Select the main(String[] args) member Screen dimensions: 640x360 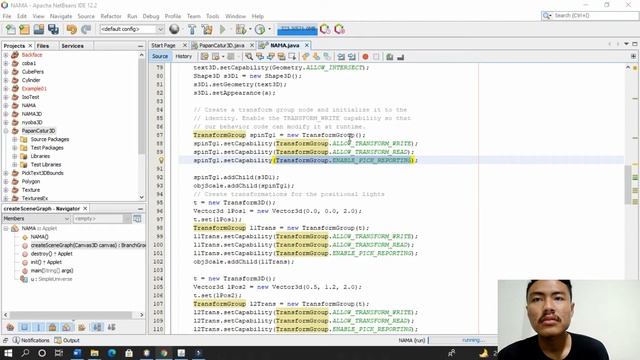pos(52,271)
